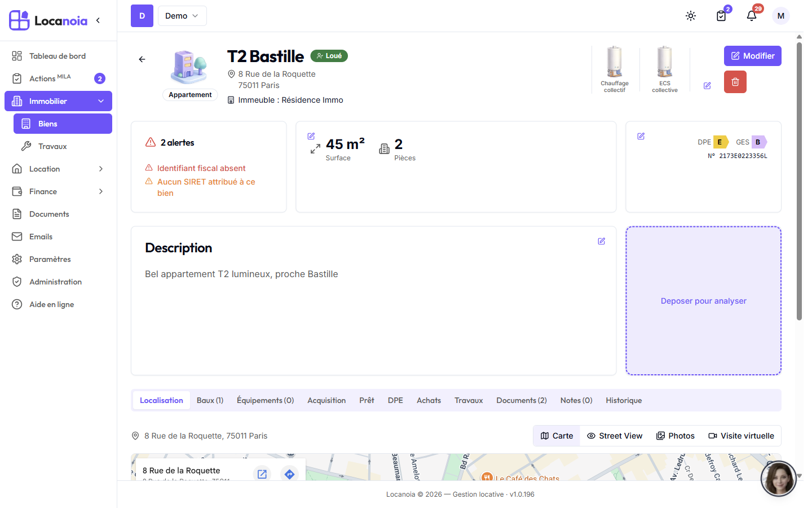Image resolution: width=812 pixels, height=508 pixels.
Task: Open Aide en ligne in sidebar
Action: (x=58, y=304)
